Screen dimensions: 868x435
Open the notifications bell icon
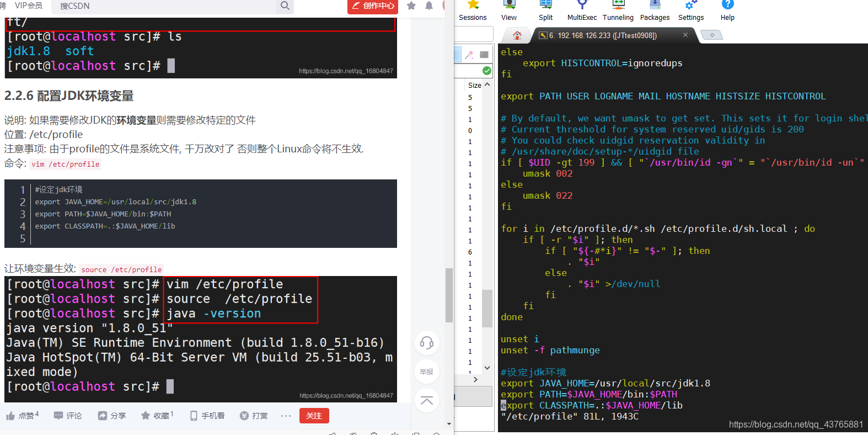click(x=429, y=6)
